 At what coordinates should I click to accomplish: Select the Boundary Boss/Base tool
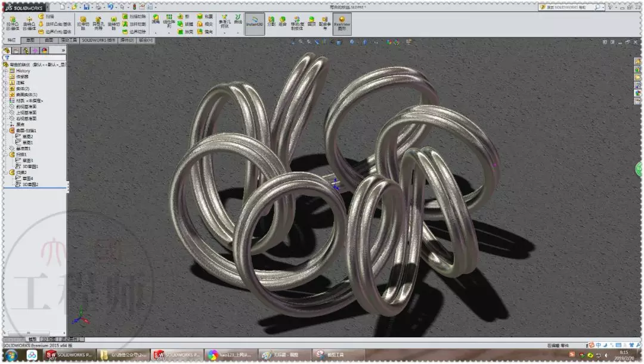pos(55,32)
